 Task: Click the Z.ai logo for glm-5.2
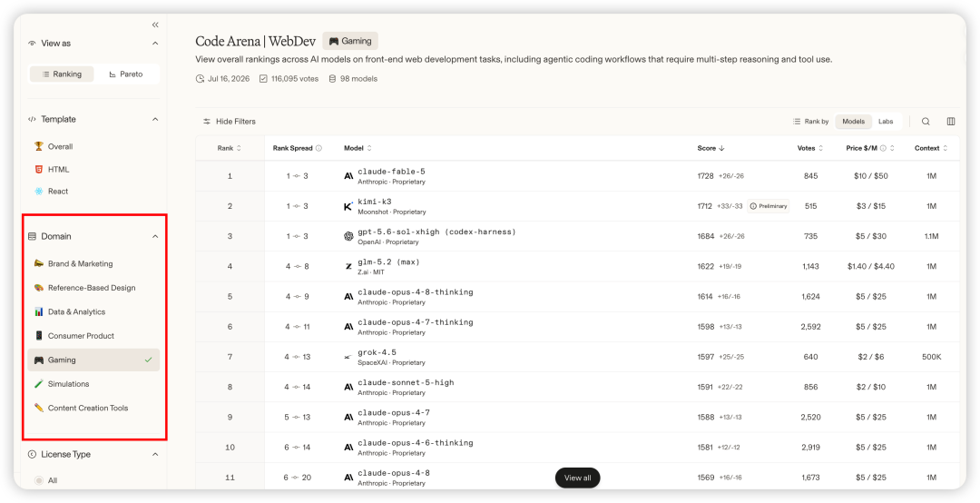[348, 267]
